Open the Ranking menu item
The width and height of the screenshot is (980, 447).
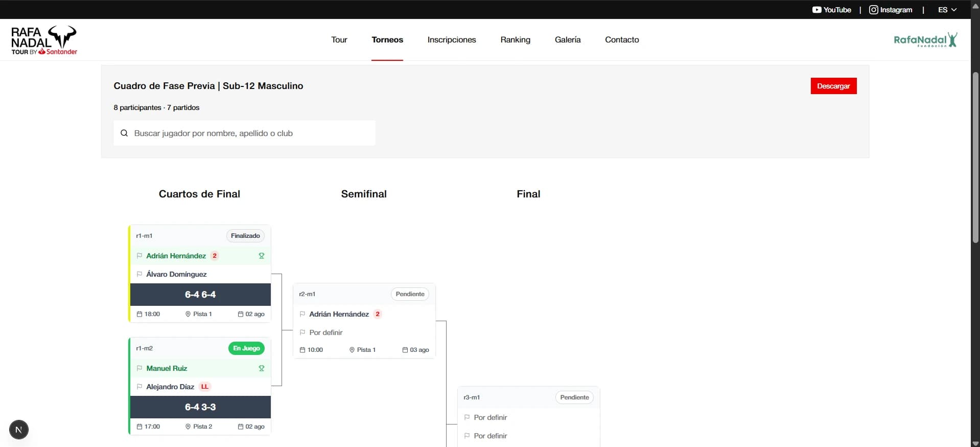pyautogui.click(x=515, y=40)
